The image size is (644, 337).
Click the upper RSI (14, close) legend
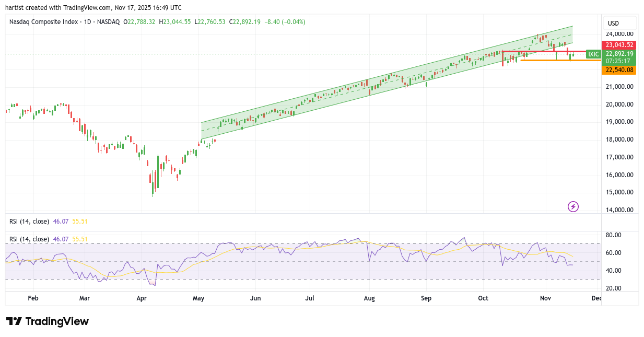click(x=29, y=221)
